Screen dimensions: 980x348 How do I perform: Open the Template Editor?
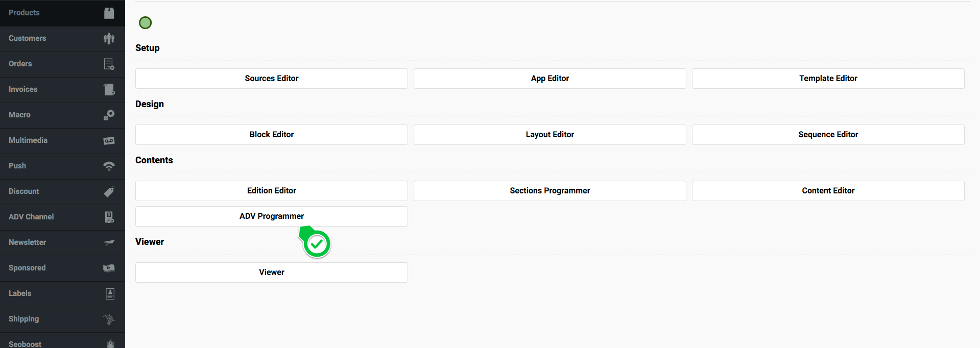tap(828, 79)
